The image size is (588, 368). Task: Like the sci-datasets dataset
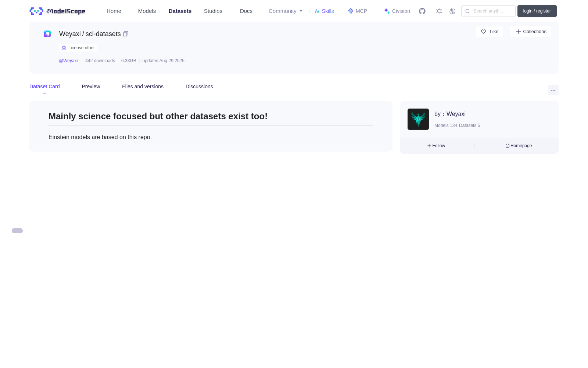489,32
